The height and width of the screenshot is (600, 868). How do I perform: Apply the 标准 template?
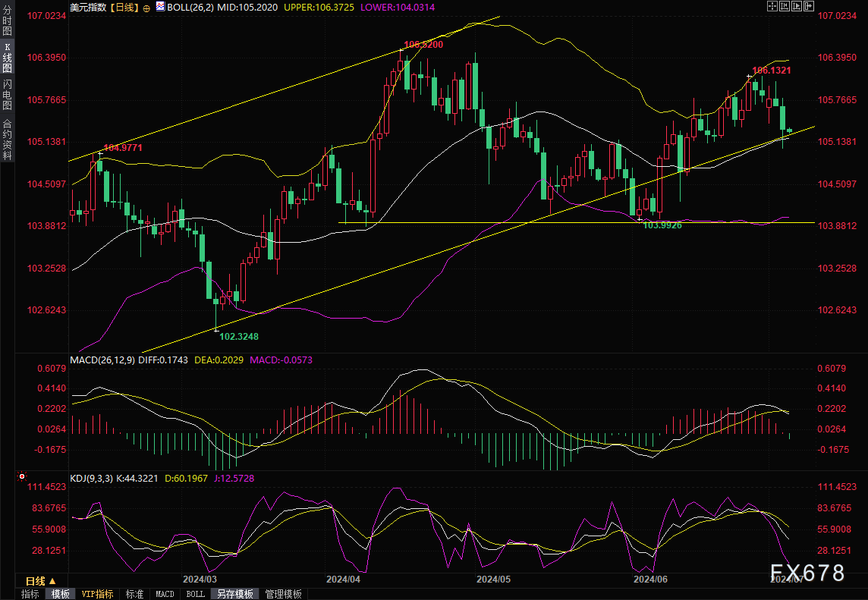click(134, 594)
